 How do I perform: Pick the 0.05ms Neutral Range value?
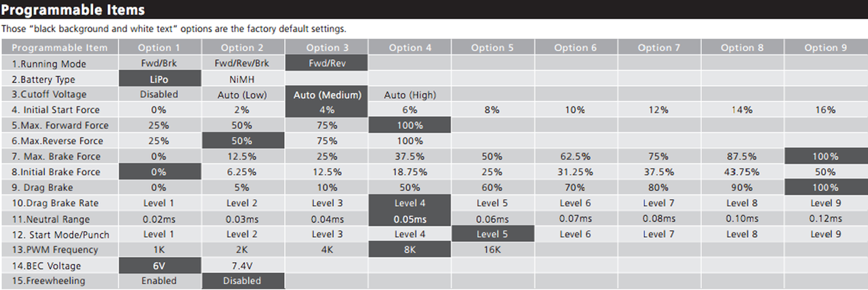click(410, 219)
